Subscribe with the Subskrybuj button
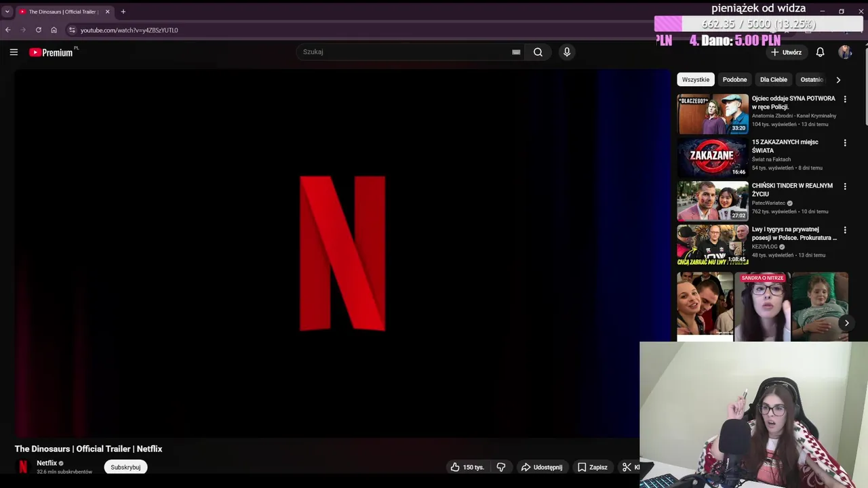This screenshot has height=488, width=868. pyautogui.click(x=125, y=467)
